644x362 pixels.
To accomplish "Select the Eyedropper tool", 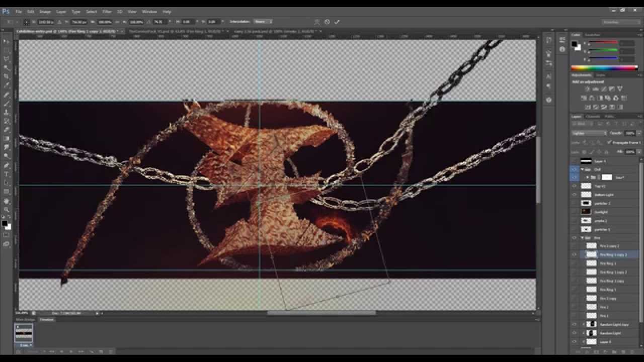I will (x=7, y=85).
